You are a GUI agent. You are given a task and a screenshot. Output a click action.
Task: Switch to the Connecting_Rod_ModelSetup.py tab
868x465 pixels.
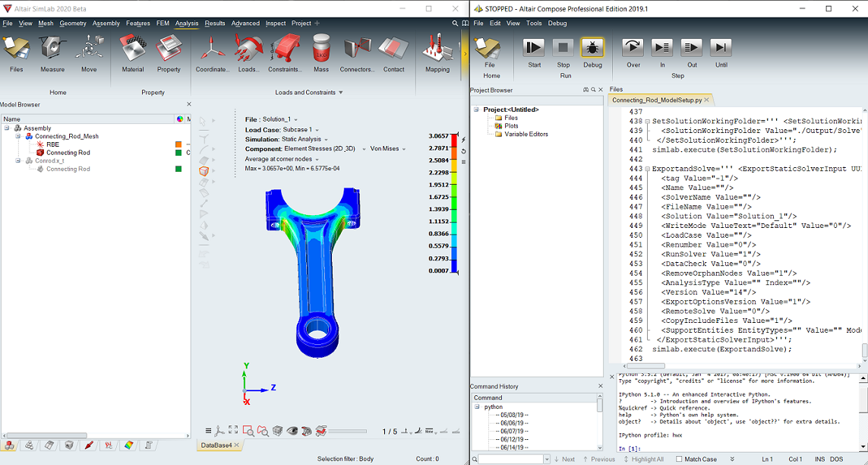657,100
